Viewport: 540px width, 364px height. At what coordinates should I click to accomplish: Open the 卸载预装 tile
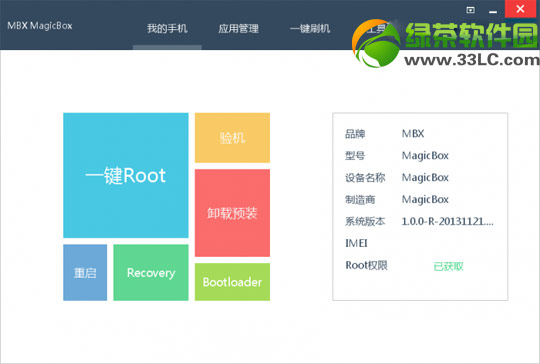[232, 213]
